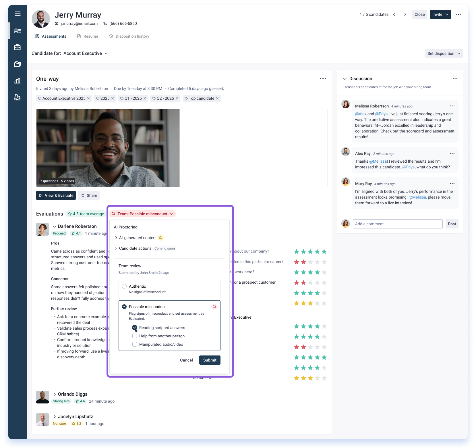Screen dimensions: 476x448
Task: Remove the Top candidate tag
Action: [x=217, y=98]
